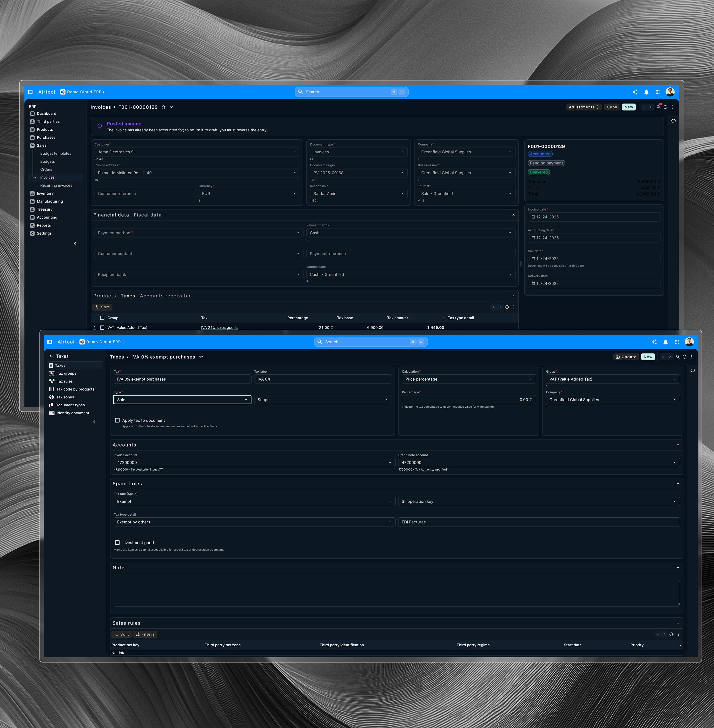Select the VAT tax row checkbox

(x=102, y=328)
